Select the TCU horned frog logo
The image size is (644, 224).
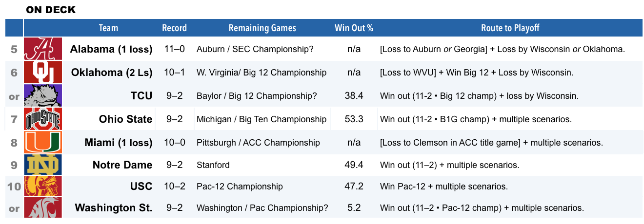(x=43, y=95)
